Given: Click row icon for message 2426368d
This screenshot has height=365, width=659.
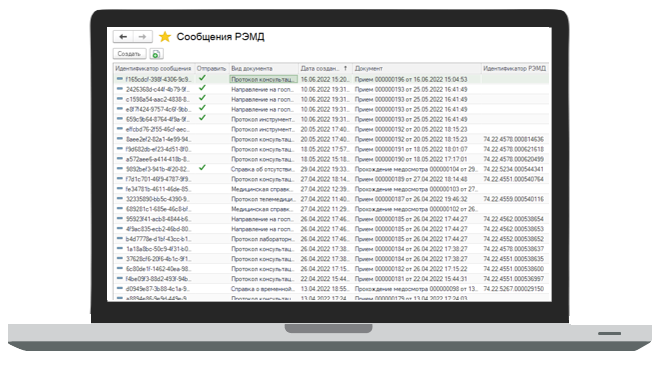Looking at the screenshot, I should (120, 89).
